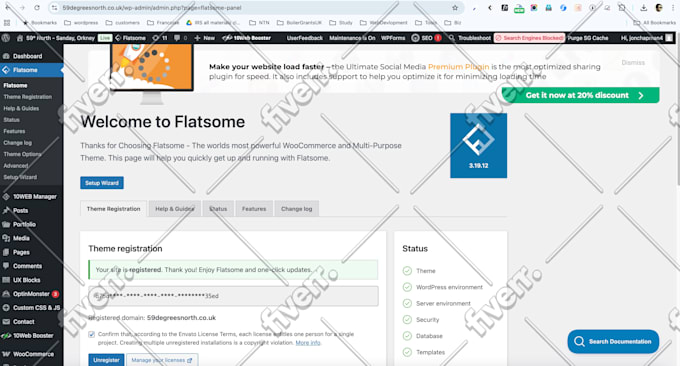This screenshot has width=680, height=366.
Task: Click the Unregister button
Action: (x=106, y=360)
